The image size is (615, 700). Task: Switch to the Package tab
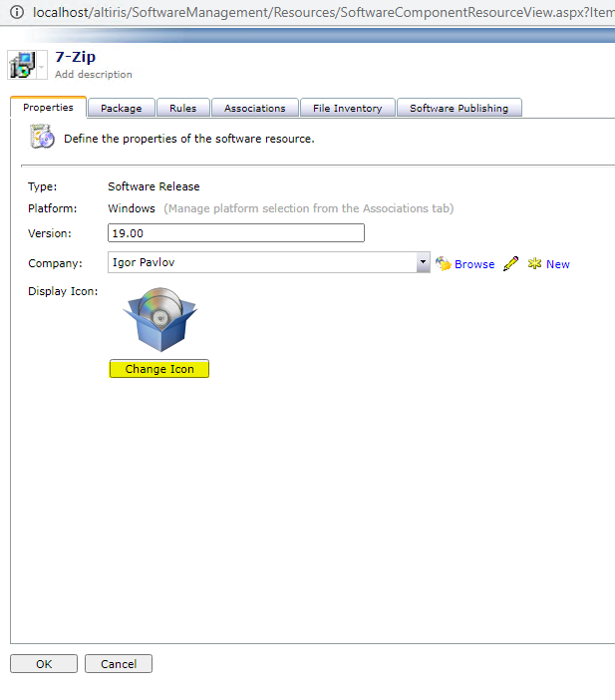coord(122,108)
